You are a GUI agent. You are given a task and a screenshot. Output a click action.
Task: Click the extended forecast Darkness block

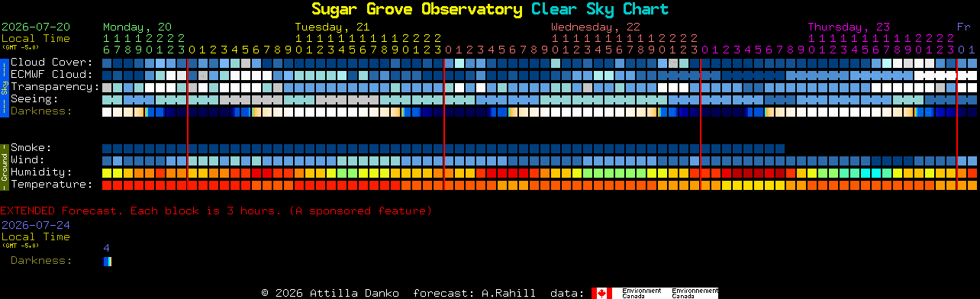pos(107,262)
